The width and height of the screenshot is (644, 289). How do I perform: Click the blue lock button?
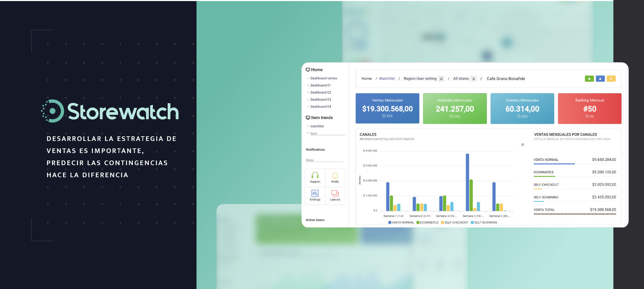click(600, 79)
